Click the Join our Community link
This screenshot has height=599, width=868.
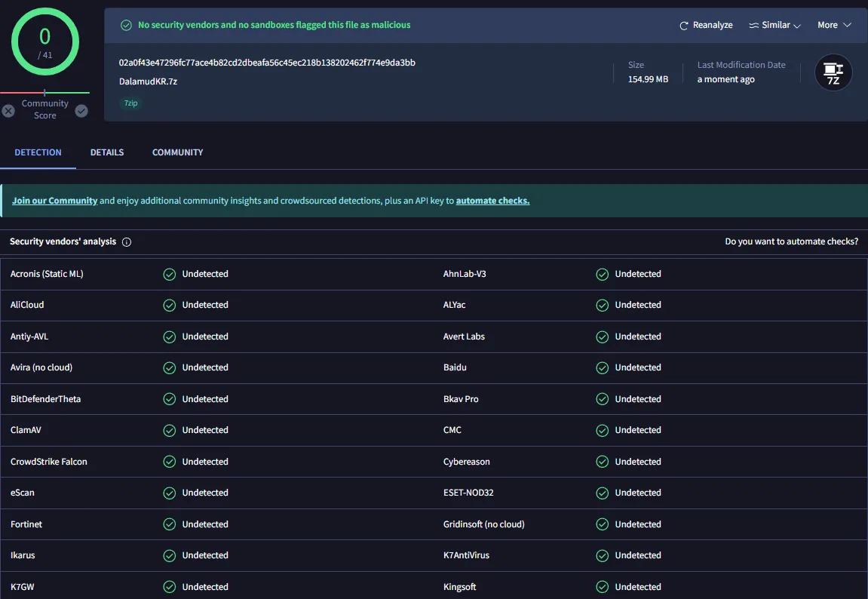(x=54, y=201)
